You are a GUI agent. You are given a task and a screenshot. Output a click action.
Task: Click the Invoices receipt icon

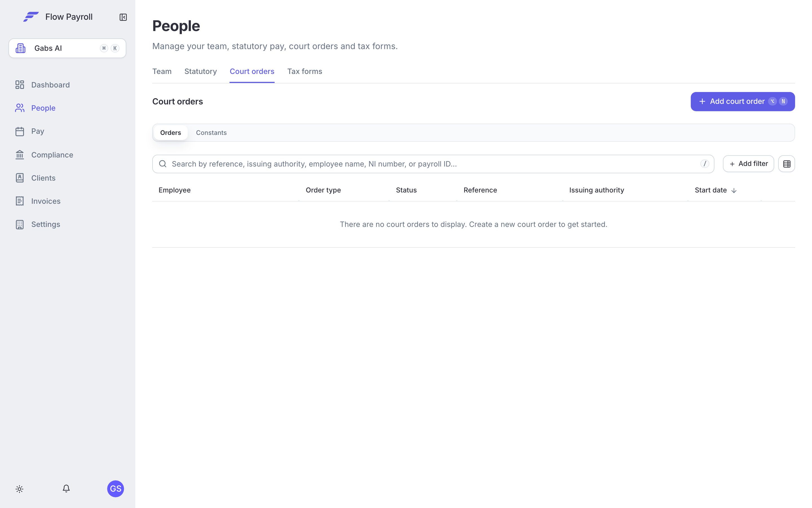point(20,201)
